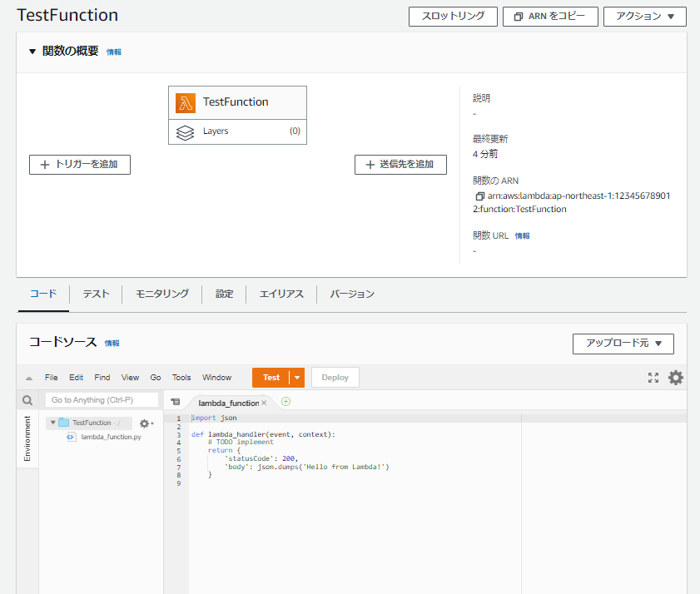Click the TestFunction box in the diagram
700x594 pixels.
pos(237,102)
